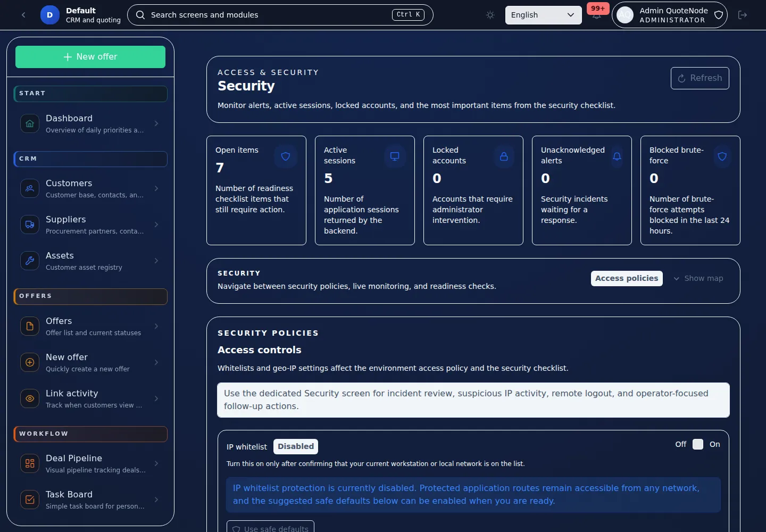Click the WORKFLOW section header
The image size is (766, 532).
90,434
